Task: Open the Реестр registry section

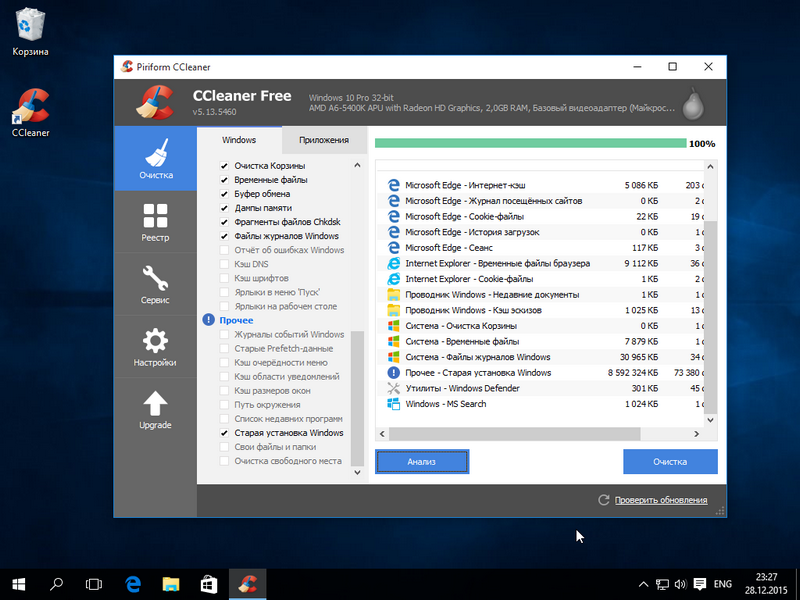Action: (155, 222)
